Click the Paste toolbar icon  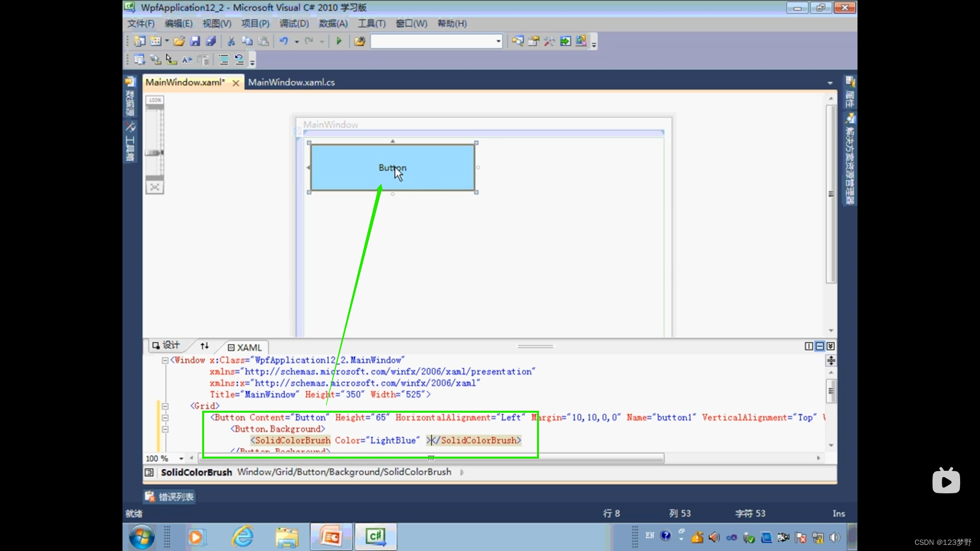point(263,41)
